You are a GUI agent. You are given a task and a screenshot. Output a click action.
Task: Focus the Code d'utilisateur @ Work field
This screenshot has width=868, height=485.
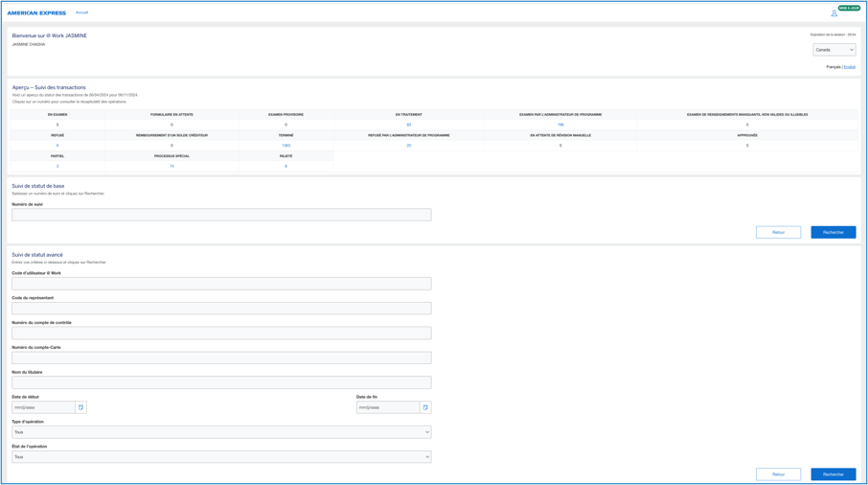[221, 284]
